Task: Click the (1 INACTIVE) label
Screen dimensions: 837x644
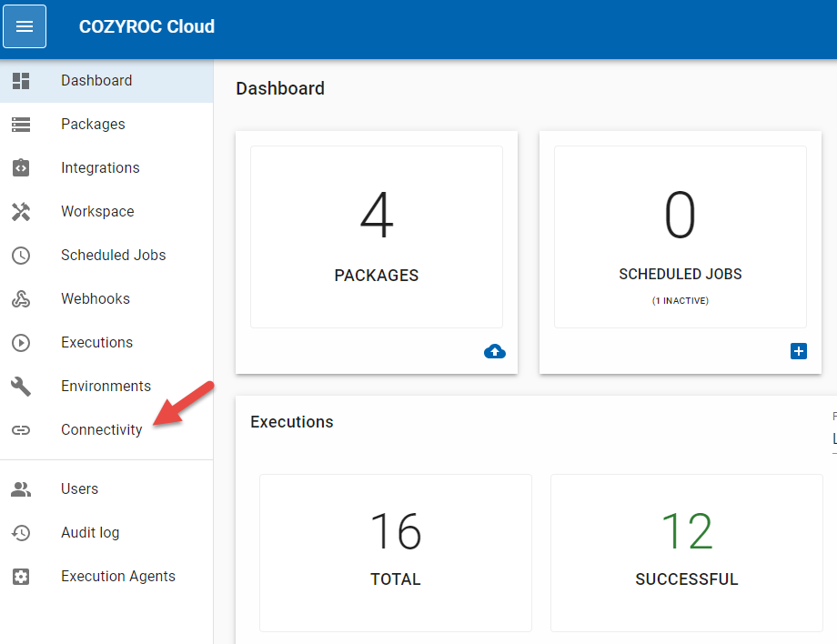Action: [x=681, y=301]
